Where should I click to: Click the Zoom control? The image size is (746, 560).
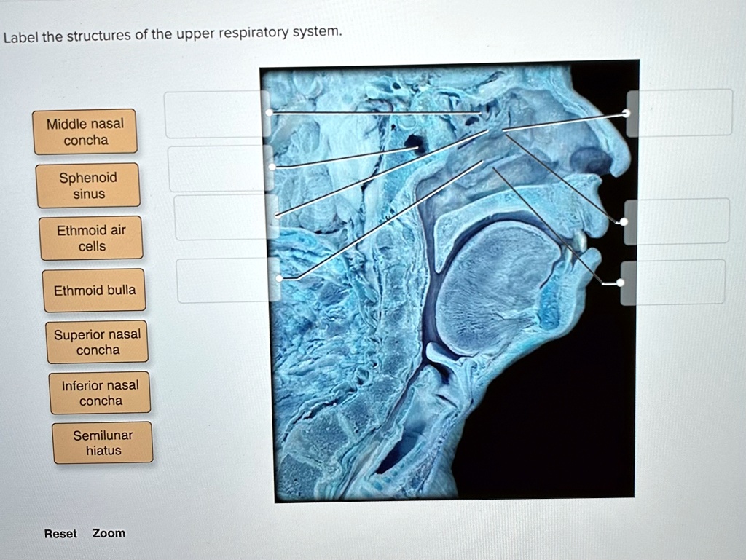pos(109,534)
